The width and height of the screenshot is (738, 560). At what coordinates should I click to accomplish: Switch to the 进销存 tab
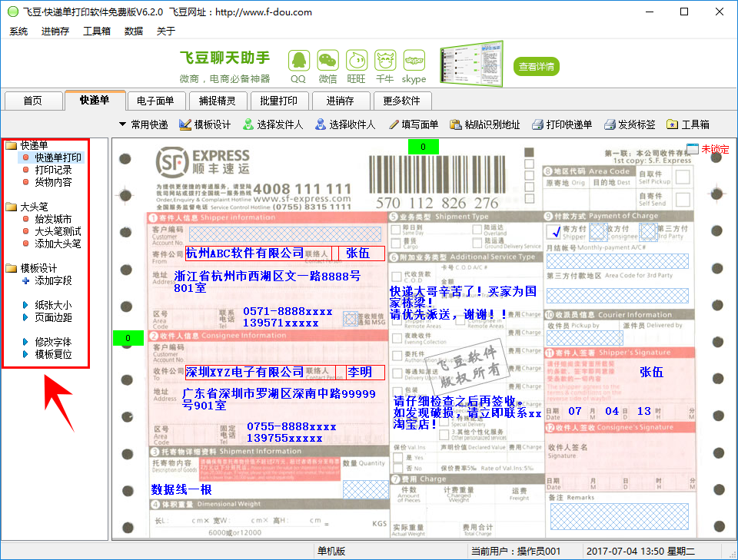coord(340,101)
